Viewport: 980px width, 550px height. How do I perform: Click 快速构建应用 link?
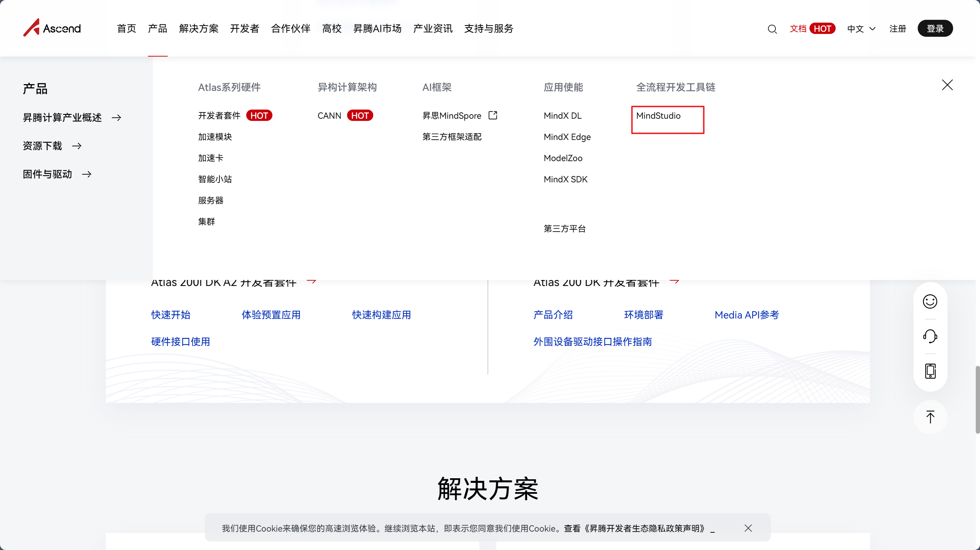pyautogui.click(x=382, y=315)
